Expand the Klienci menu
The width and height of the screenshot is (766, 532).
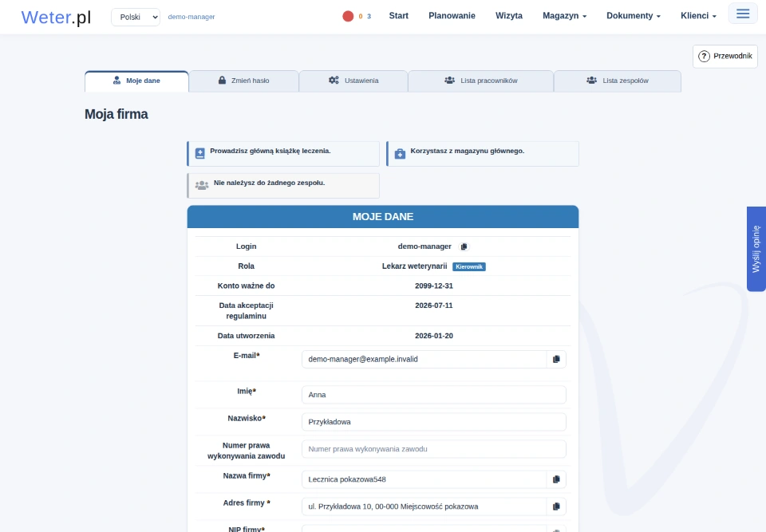click(698, 16)
